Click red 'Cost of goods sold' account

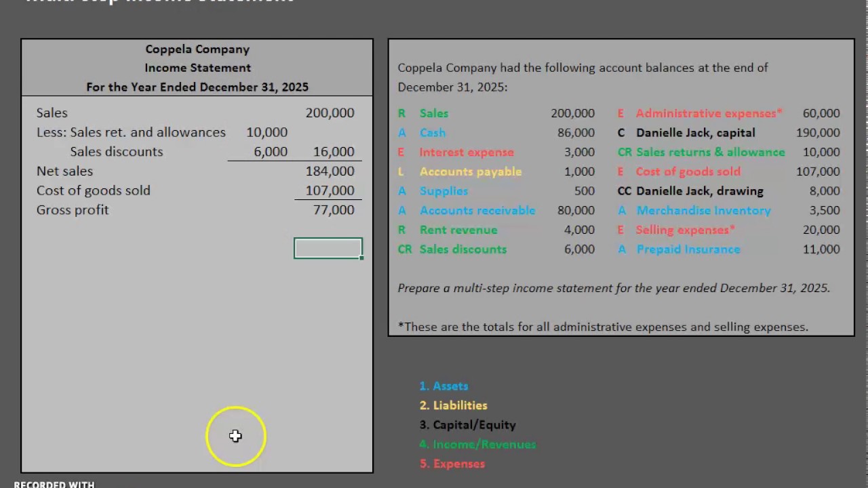(688, 171)
